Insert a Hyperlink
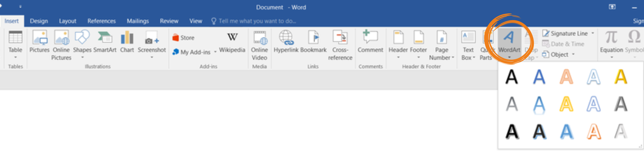Screen dimensions: 644x151 (286, 42)
